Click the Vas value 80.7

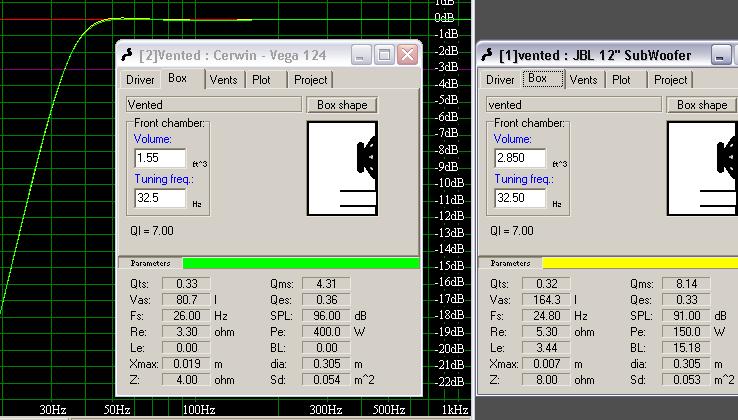(x=186, y=300)
